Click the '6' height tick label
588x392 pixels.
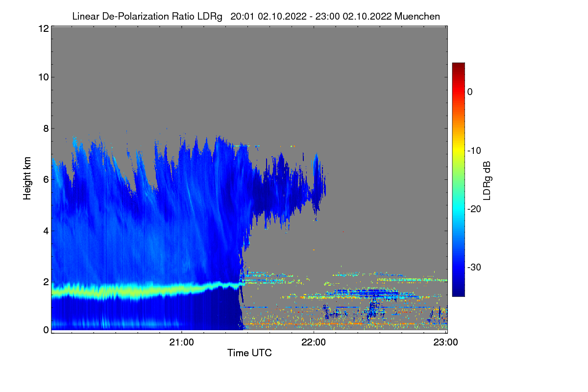click(x=45, y=179)
